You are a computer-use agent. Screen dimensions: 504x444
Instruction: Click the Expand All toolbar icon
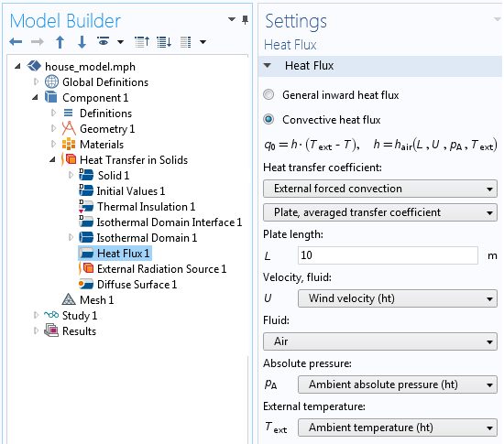164,42
